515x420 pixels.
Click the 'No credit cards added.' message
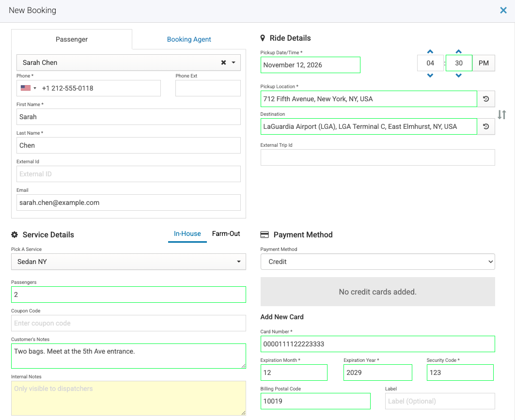378,292
